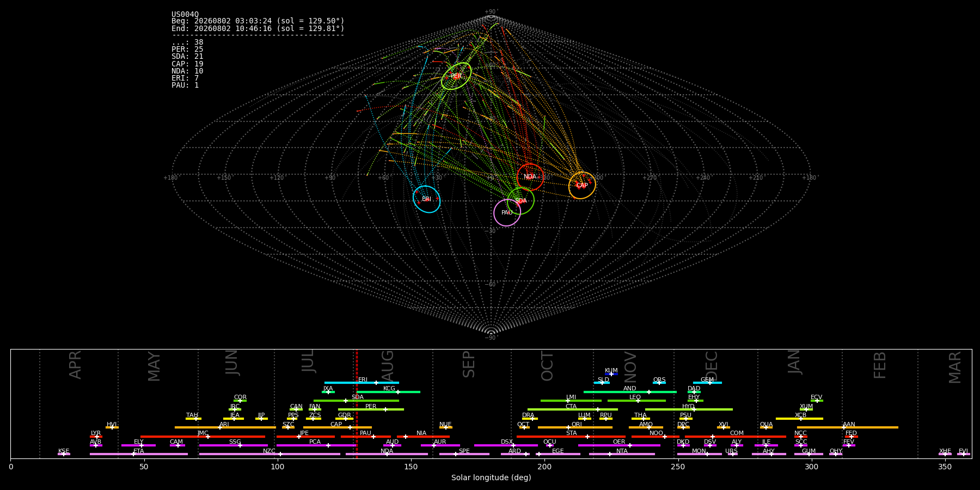Click the ETA shower bar in May
Viewport: 980px width, 490px height.
[139, 454]
